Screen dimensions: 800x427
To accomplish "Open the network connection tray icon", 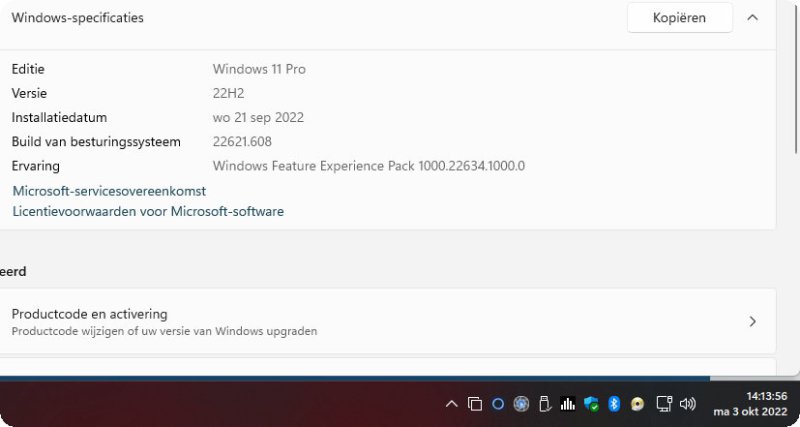I will (663, 404).
